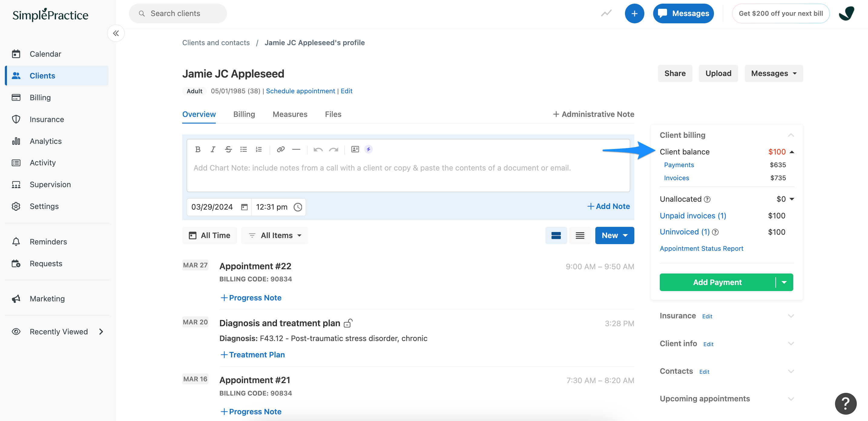This screenshot has width=868, height=421.
Task: Click the Upload button
Action: point(718,73)
